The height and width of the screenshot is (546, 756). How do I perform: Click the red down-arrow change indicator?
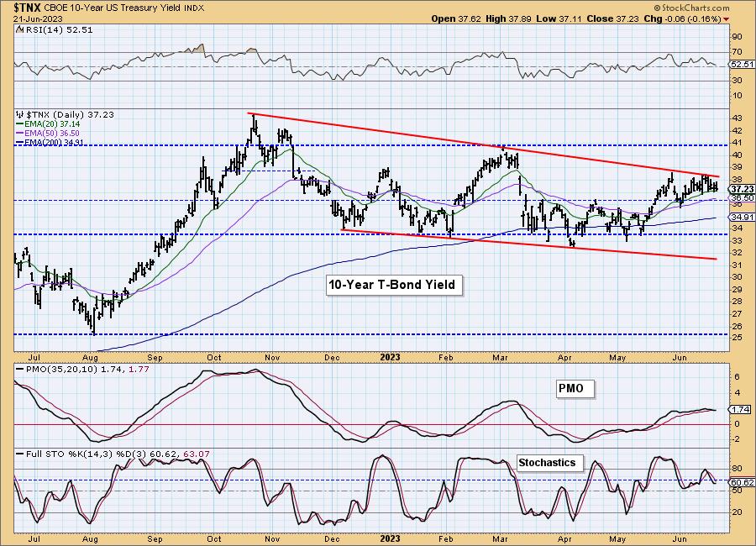[x=726, y=19]
